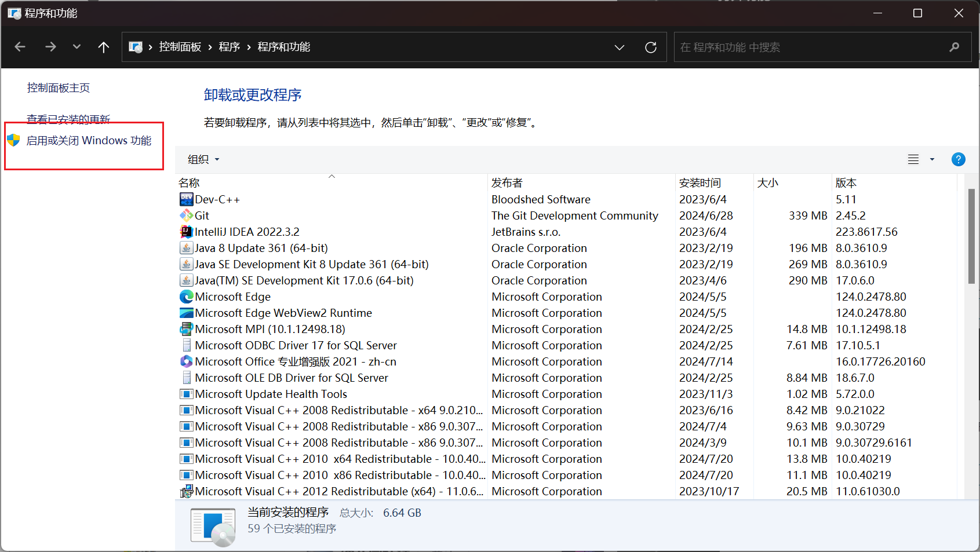The image size is (980, 552).
Task: Go back with the left arrow
Action: tap(20, 47)
